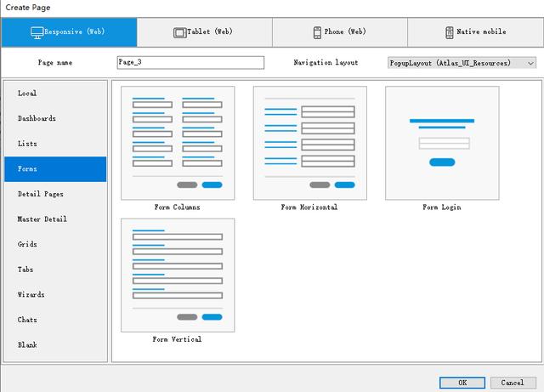
Task: Switch to the Tablet (Web) tab label
Action: point(210,31)
